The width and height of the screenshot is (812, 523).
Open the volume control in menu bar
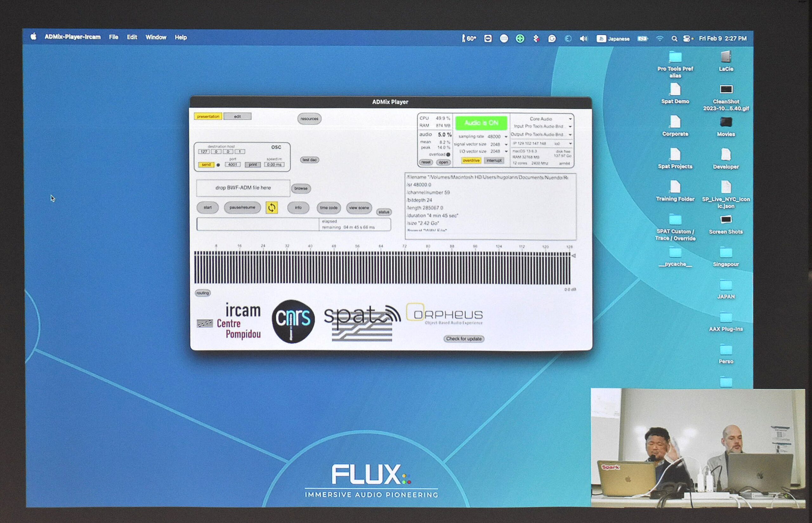coord(583,38)
